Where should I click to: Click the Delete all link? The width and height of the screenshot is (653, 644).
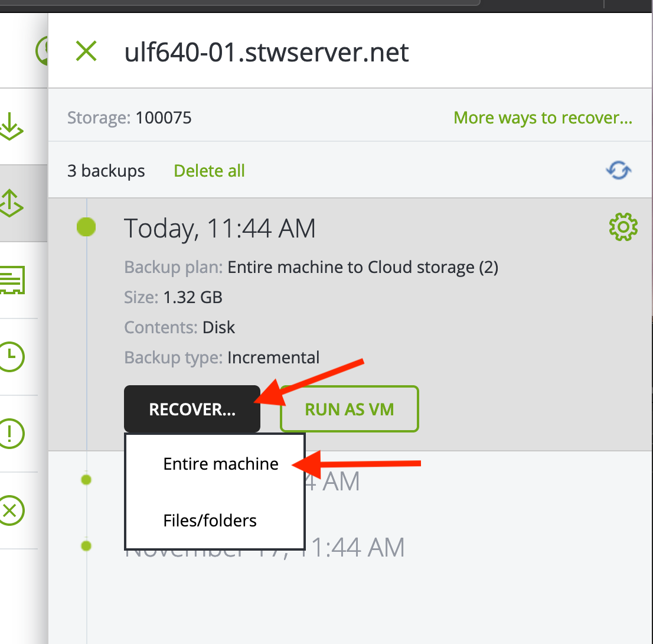(209, 171)
